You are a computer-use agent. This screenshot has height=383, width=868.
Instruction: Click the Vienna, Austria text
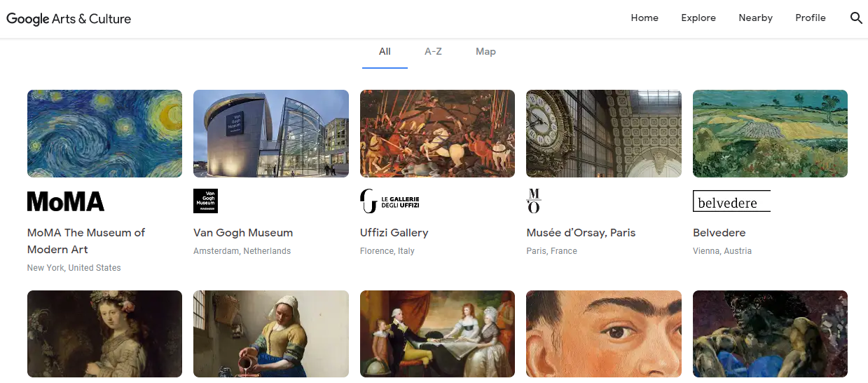pos(722,251)
